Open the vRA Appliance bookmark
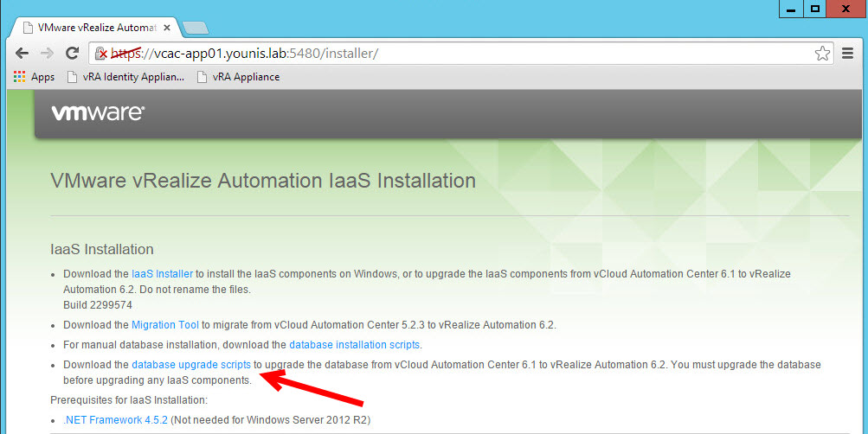Viewport: 868px width, 434px height. [238, 77]
